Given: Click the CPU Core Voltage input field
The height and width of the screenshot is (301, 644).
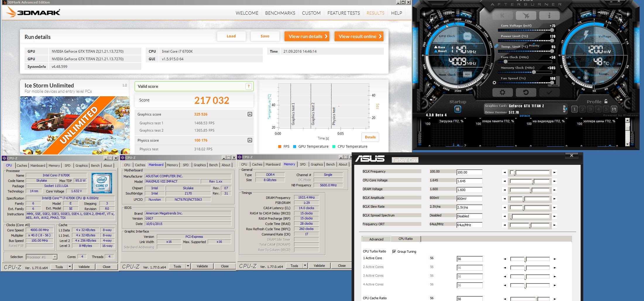Looking at the screenshot, I should tap(469, 181).
